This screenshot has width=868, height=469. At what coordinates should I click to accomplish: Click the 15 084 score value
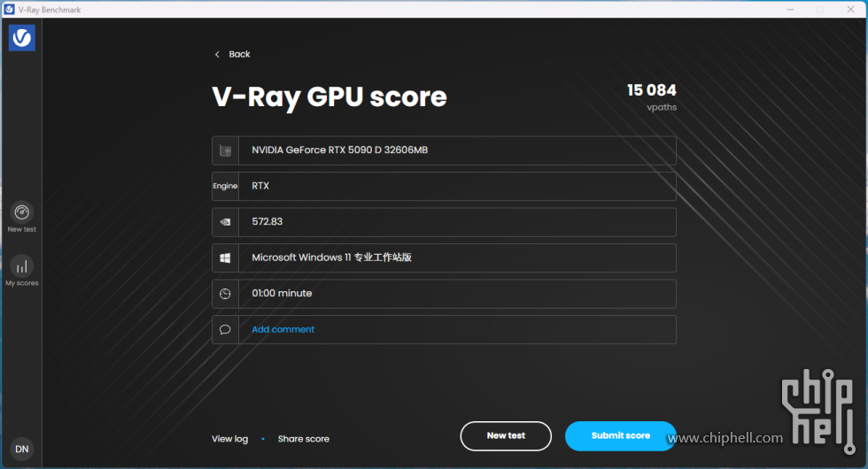[652, 90]
